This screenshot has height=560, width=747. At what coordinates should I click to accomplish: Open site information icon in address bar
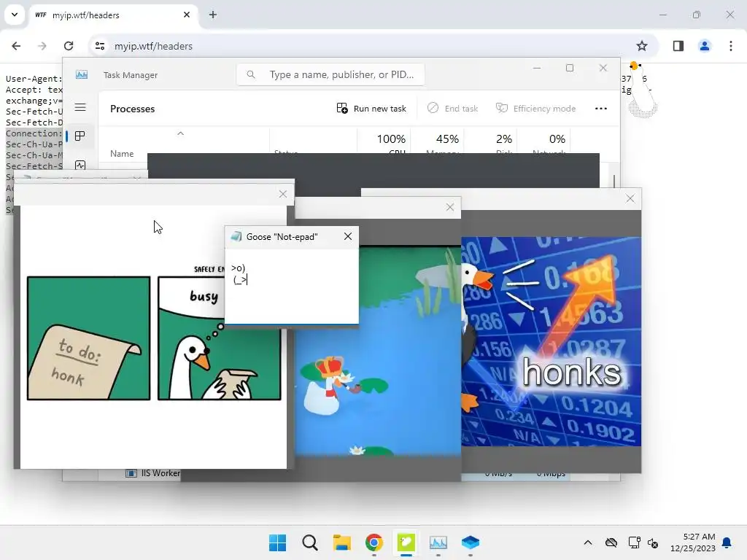tap(100, 46)
